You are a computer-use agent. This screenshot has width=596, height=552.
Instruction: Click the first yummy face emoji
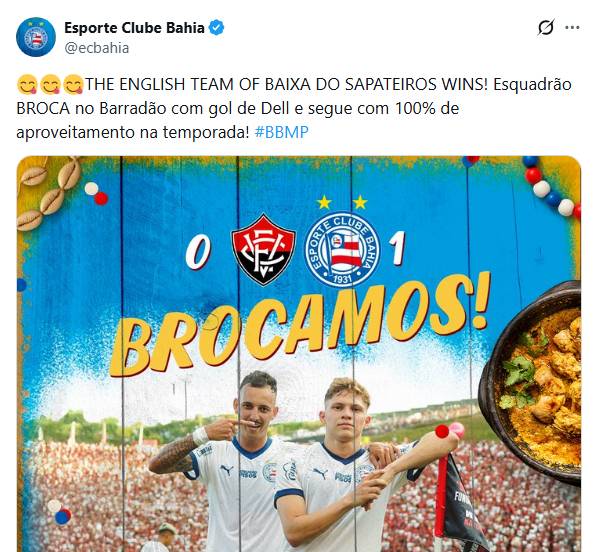(27, 84)
